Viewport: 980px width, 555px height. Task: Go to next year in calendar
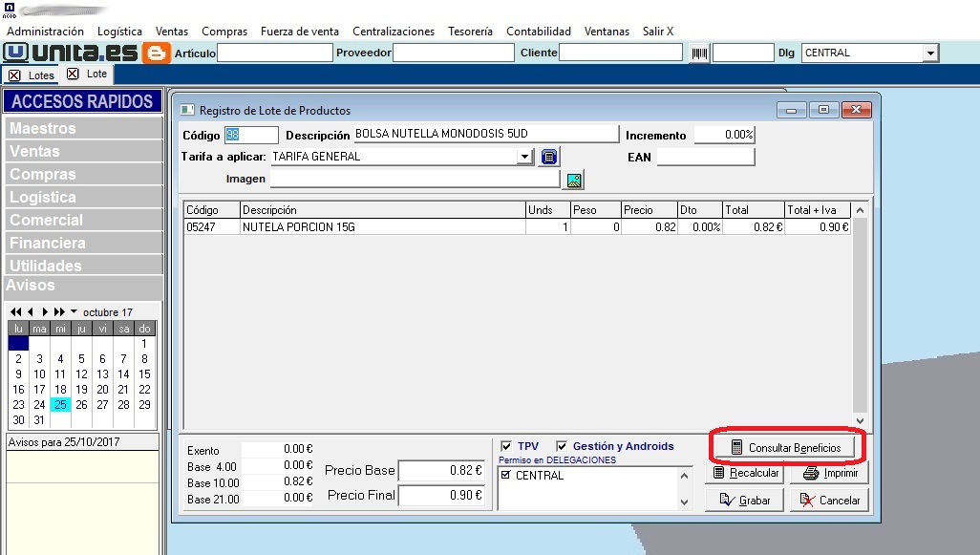pyautogui.click(x=59, y=311)
